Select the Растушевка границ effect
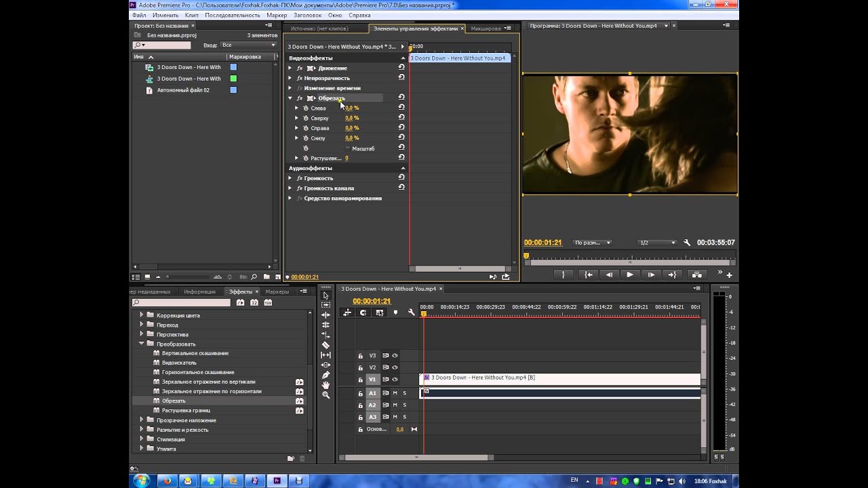The height and width of the screenshot is (488, 868). tap(186, 410)
